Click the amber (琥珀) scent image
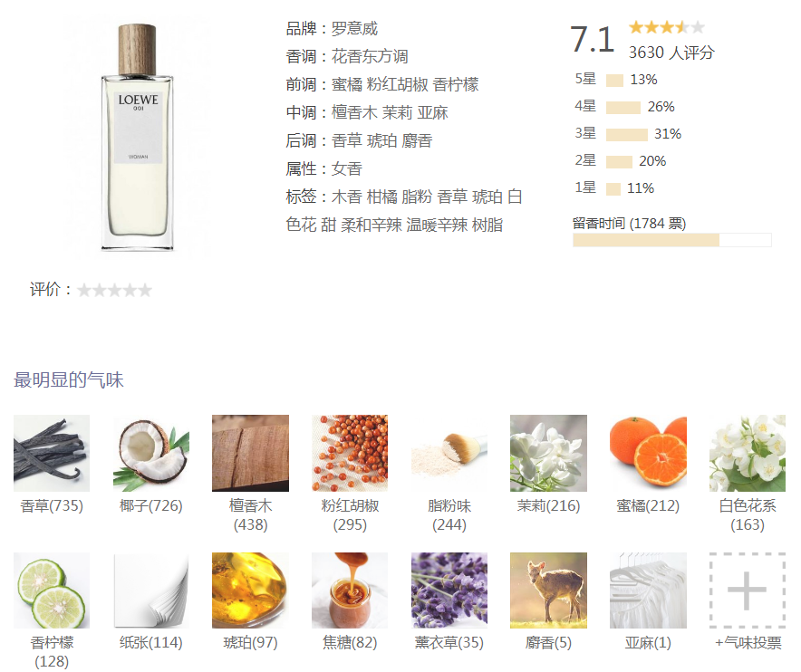Viewport: 801px width, 672px height. pyautogui.click(x=250, y=590)
